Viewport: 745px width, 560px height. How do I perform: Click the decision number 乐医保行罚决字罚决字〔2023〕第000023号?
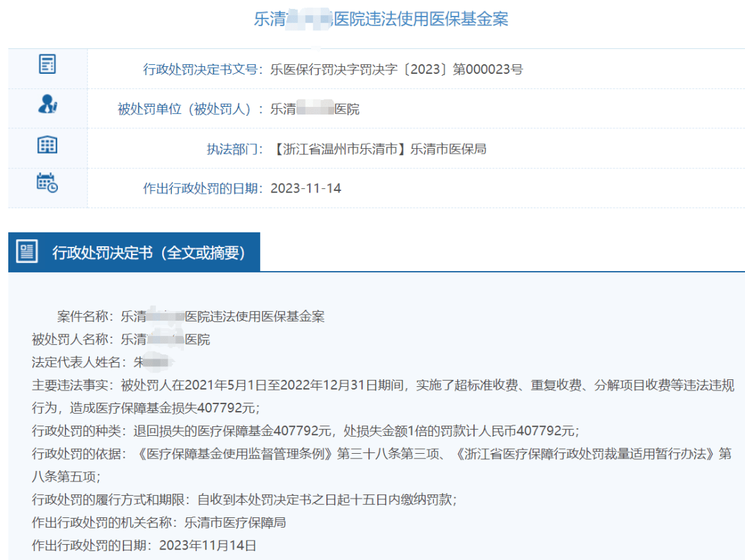(397, 69)
